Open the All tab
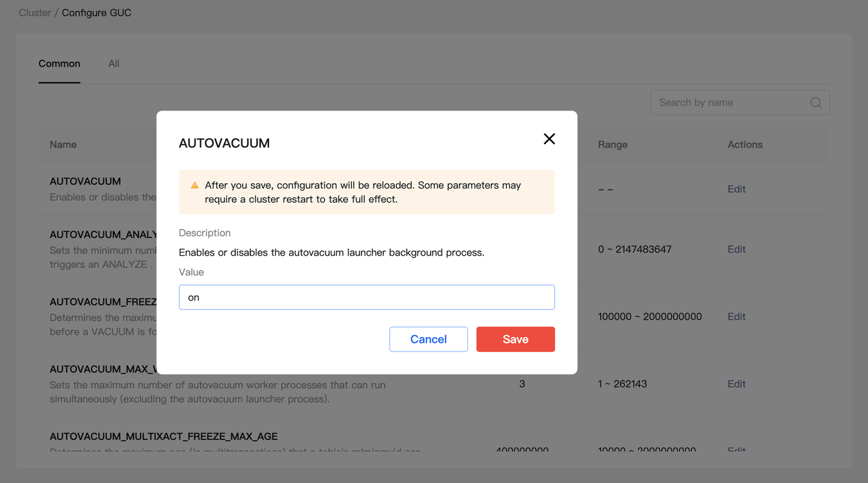 coord(114,64)
